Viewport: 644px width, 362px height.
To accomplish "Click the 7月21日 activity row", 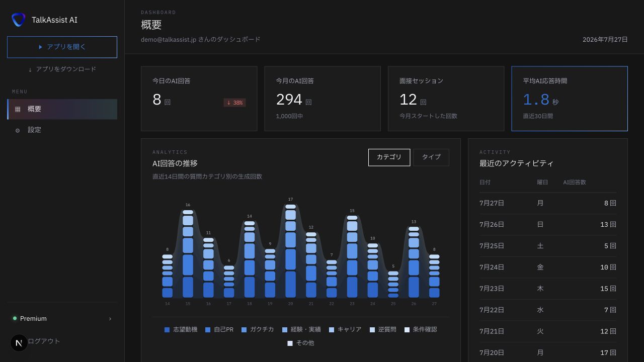I will click(548, 332).
